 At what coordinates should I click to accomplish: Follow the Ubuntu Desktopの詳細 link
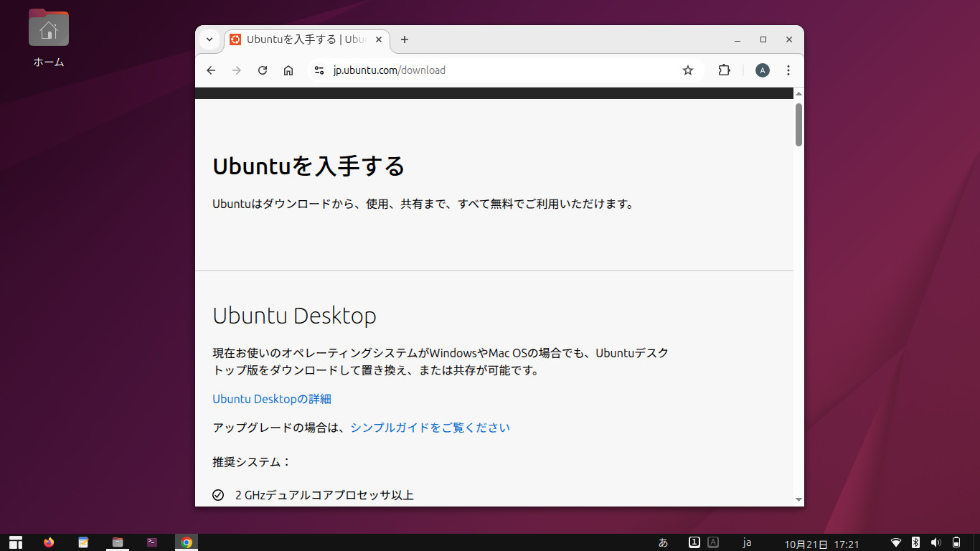click(270, 399)
